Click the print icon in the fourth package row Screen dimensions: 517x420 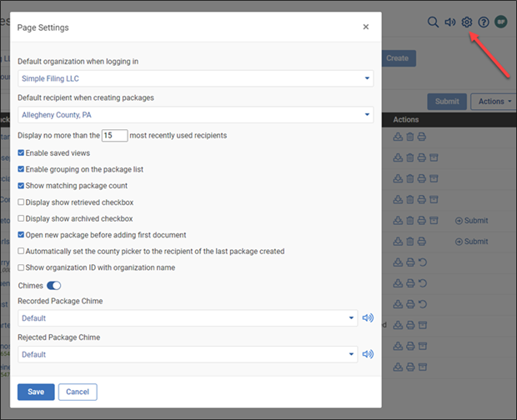point(422,199)
